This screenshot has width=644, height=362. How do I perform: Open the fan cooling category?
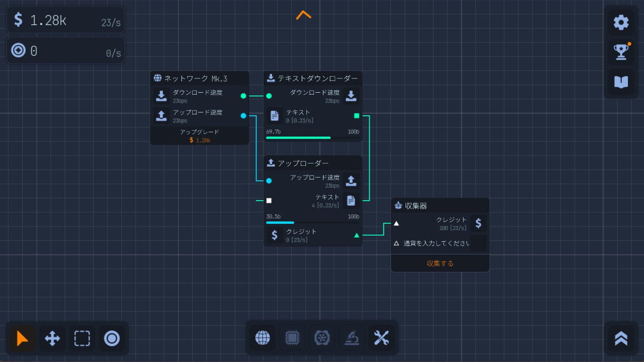[x=322, y=338]
